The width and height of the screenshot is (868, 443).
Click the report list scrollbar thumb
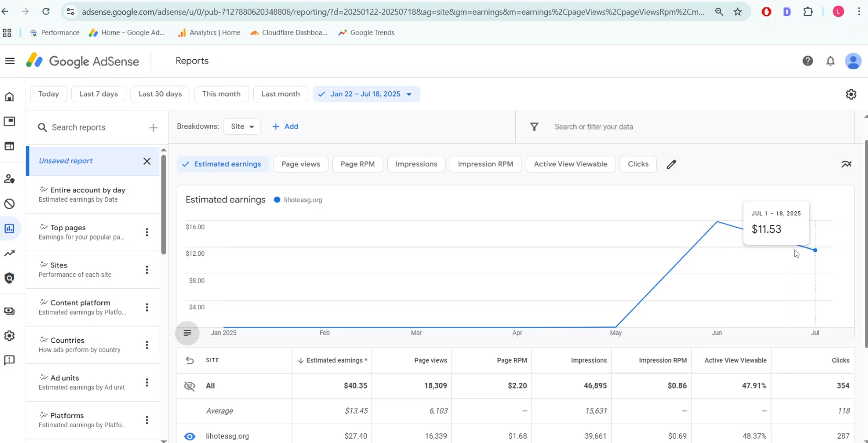click(164, 204)
